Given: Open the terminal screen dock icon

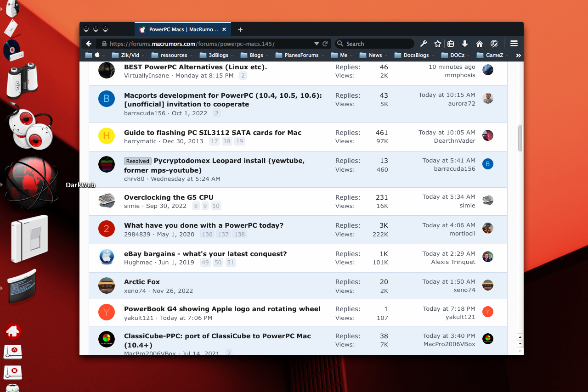Looking at the screenshot, I should (22, 286).
